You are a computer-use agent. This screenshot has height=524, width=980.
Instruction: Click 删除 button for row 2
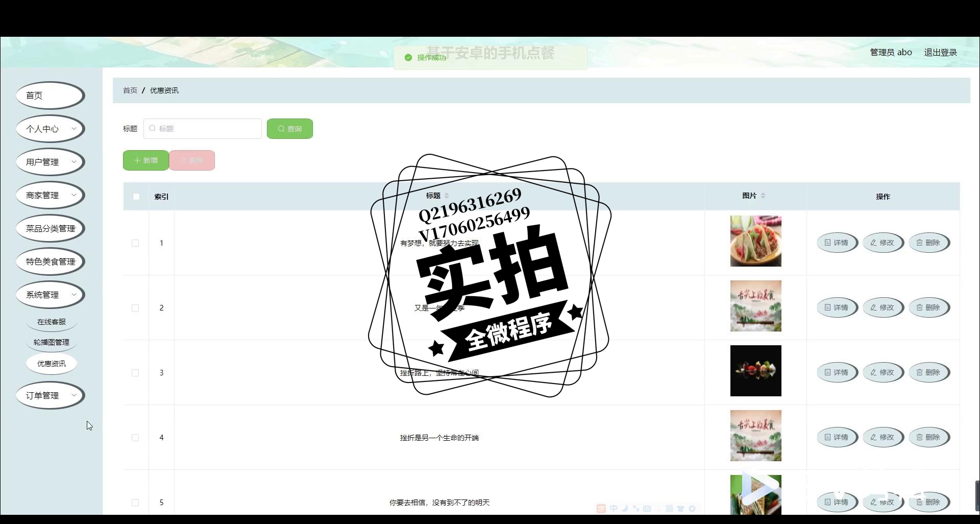tap(929, 308)
